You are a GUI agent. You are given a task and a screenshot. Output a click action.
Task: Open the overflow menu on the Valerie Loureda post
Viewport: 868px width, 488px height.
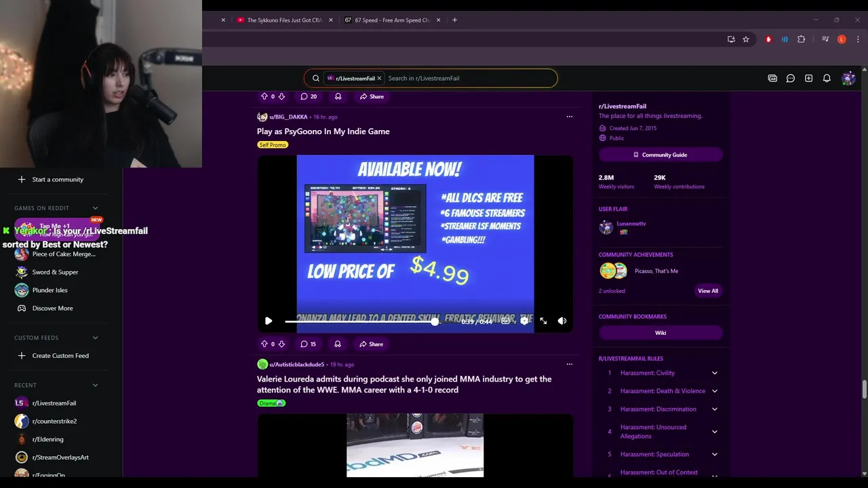pos(569,364)
